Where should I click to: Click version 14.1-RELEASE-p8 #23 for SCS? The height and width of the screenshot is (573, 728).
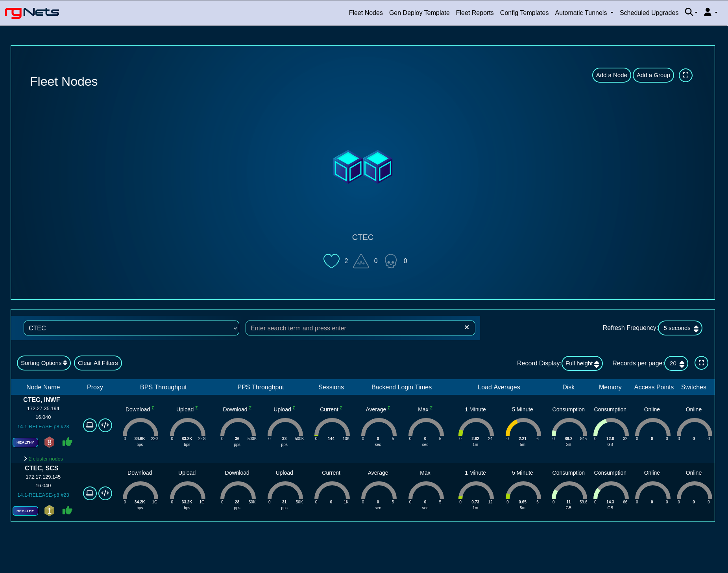[x=43, y=495]
